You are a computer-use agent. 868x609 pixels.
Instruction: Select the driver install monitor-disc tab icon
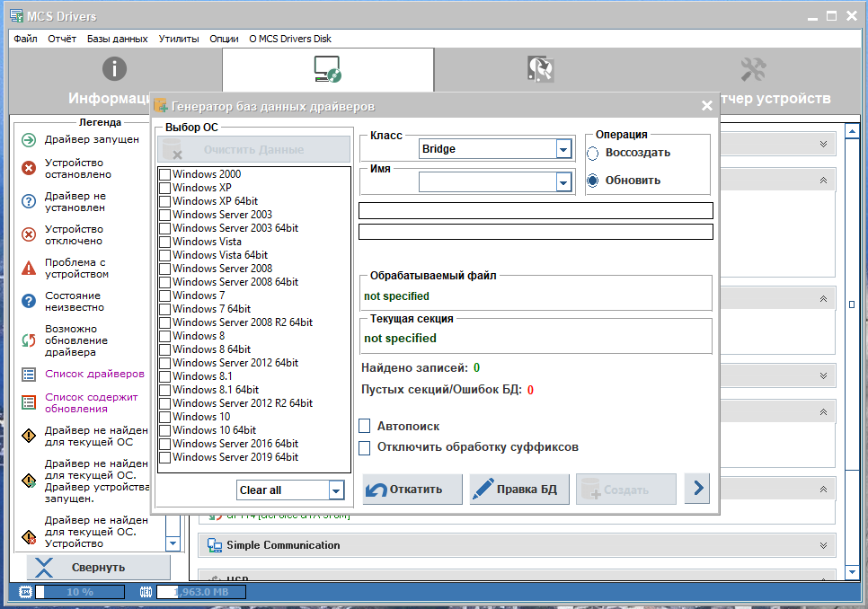tap(328, 69)
